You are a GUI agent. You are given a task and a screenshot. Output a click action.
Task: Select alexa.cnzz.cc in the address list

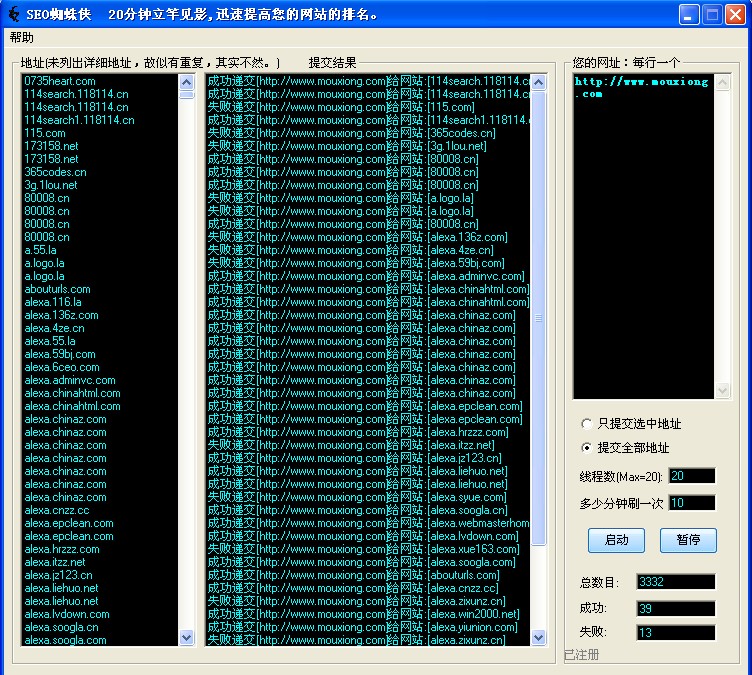pos(57,510)
